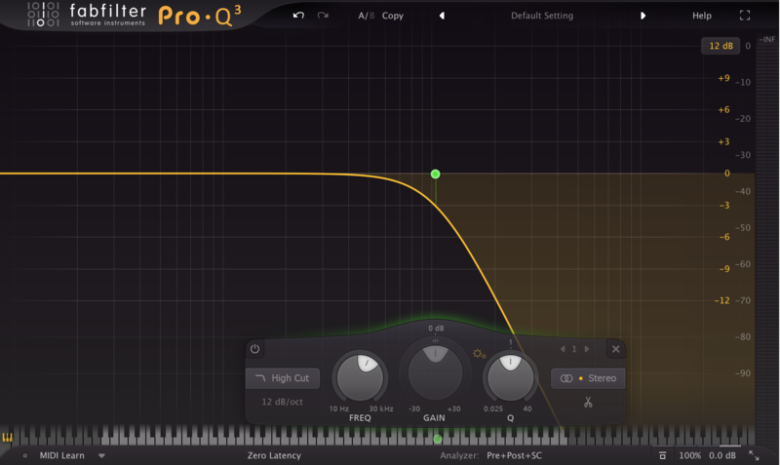
Task: Click the gain-Q interaction gear icon
Action: click(x=479, y=354)
